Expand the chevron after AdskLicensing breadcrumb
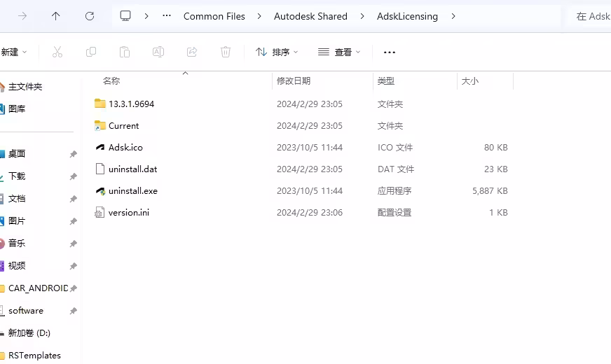Screen dimensions: 611x364 tap(453, 16)
